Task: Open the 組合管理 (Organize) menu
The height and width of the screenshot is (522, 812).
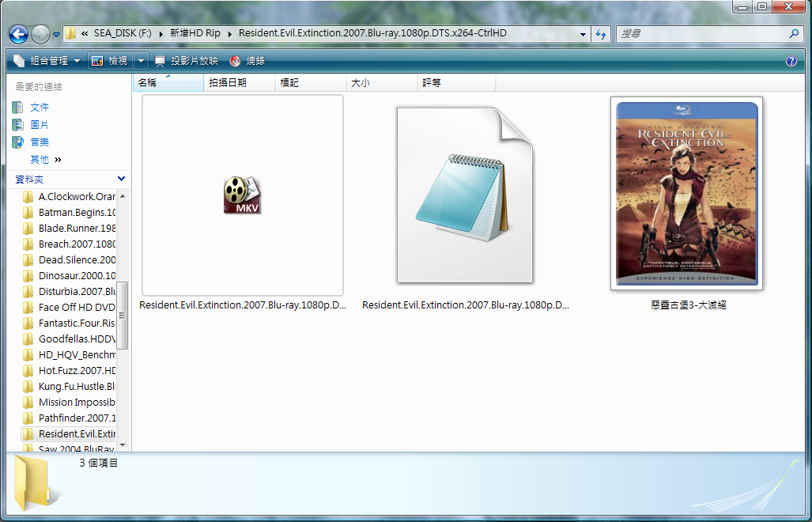Action: (x=47, y=61)
